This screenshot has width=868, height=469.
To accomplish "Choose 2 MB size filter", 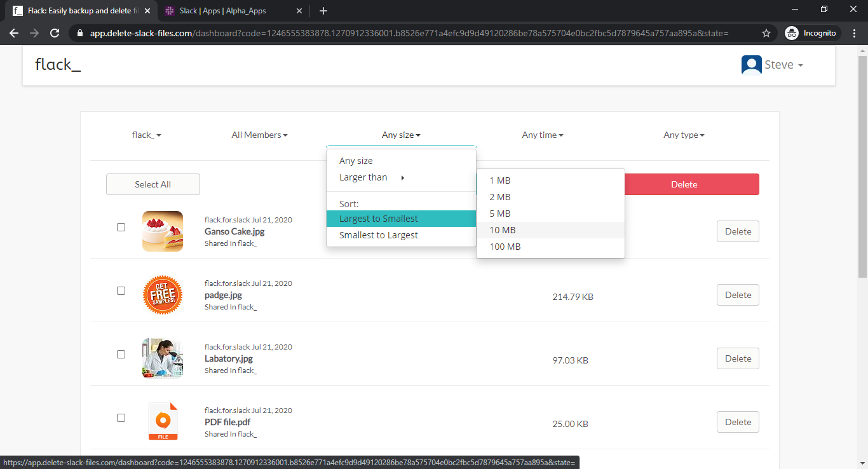I will tap(550, 197).
